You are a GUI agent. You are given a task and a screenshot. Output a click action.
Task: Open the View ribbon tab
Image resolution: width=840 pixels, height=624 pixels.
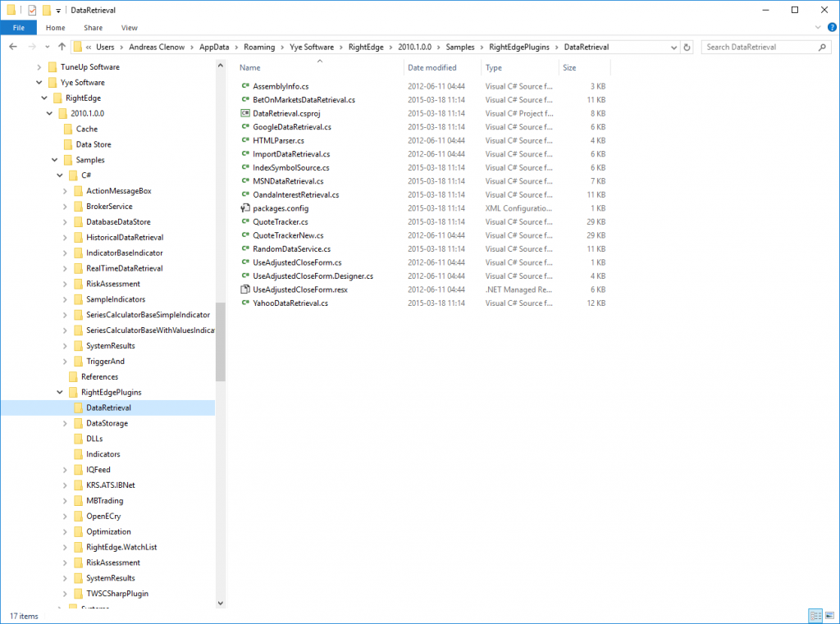click(x=129, y=28)
